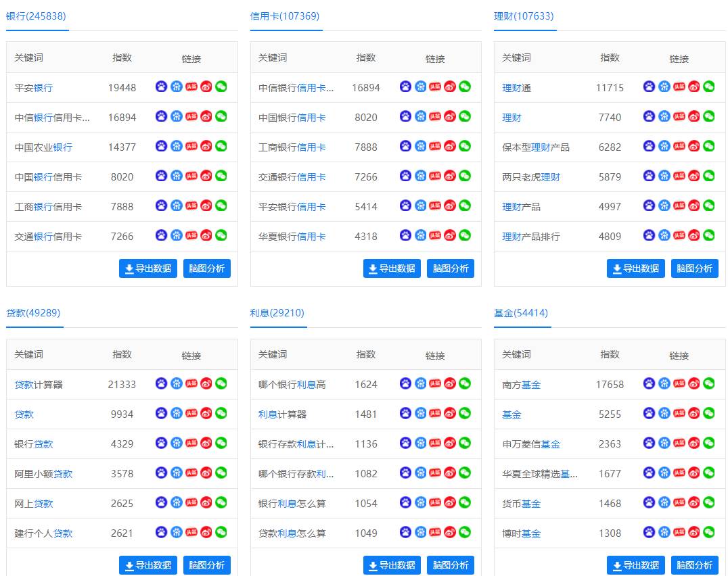
Task: Open the WeChat icon for 利息计算器
Action: (x=465, y=413)
